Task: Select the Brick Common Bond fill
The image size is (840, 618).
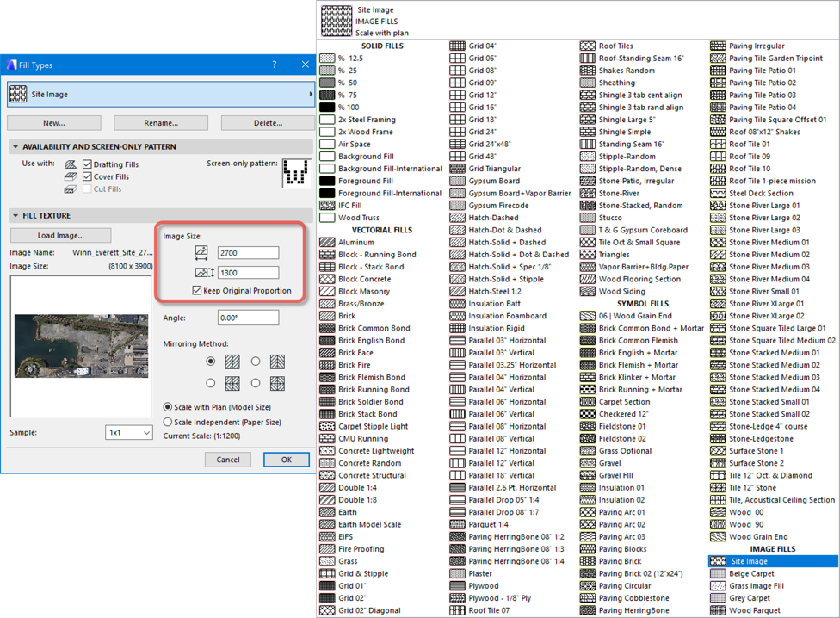Action: click(x=370, y=328)
